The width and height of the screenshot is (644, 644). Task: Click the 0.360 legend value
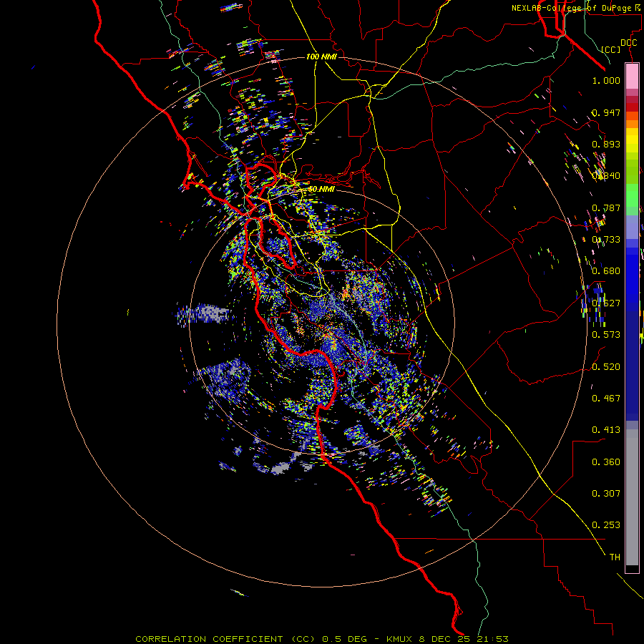[606, 462]
